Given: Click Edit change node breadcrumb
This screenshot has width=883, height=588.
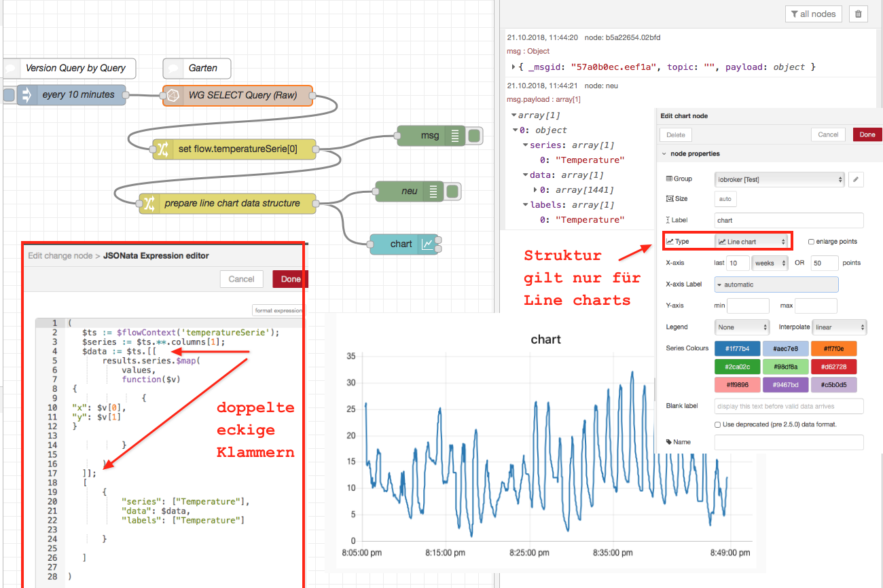Looking at the screenshot, I should tap(60, 256).
